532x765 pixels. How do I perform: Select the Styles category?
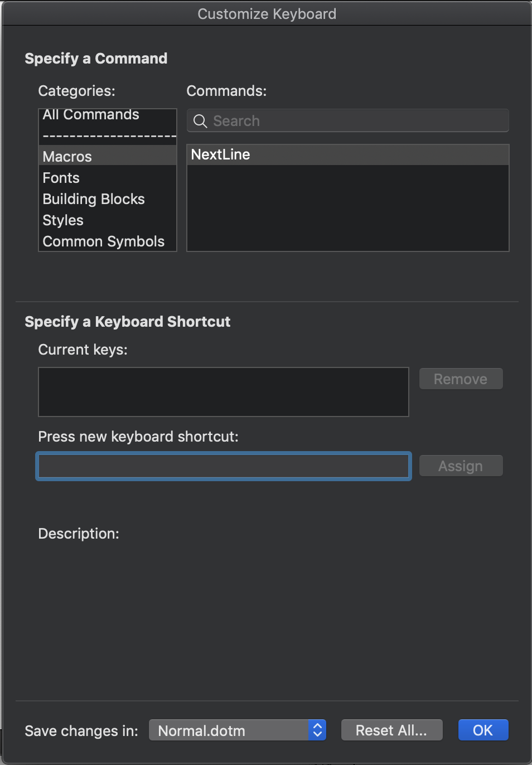click(62, 220)
